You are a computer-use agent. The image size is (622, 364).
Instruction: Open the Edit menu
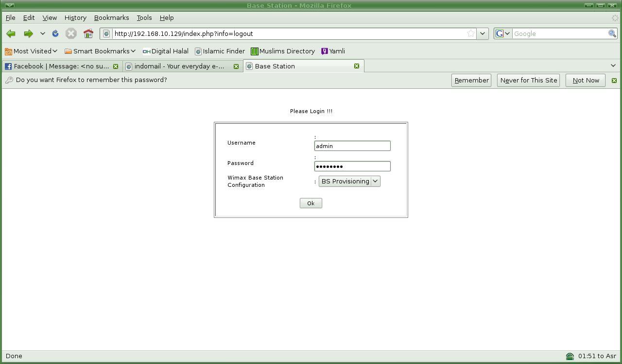(29, 17)
